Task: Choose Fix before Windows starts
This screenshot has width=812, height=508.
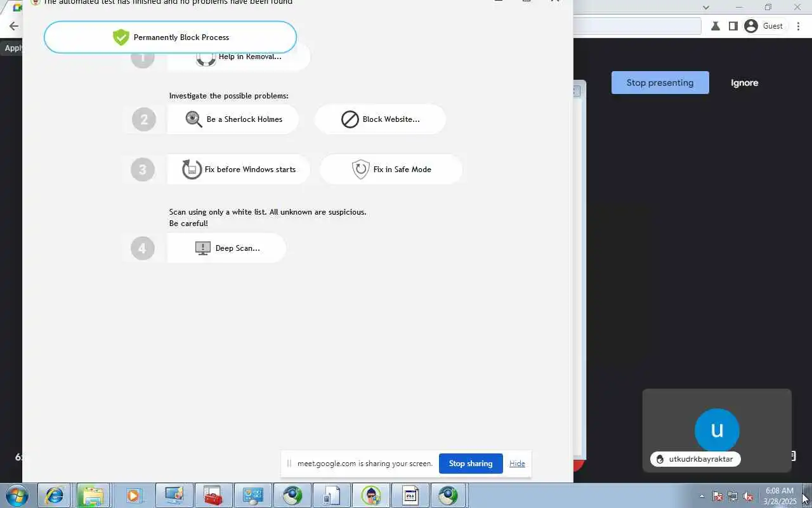Action: pyautogui.click(x=239, y=169)
